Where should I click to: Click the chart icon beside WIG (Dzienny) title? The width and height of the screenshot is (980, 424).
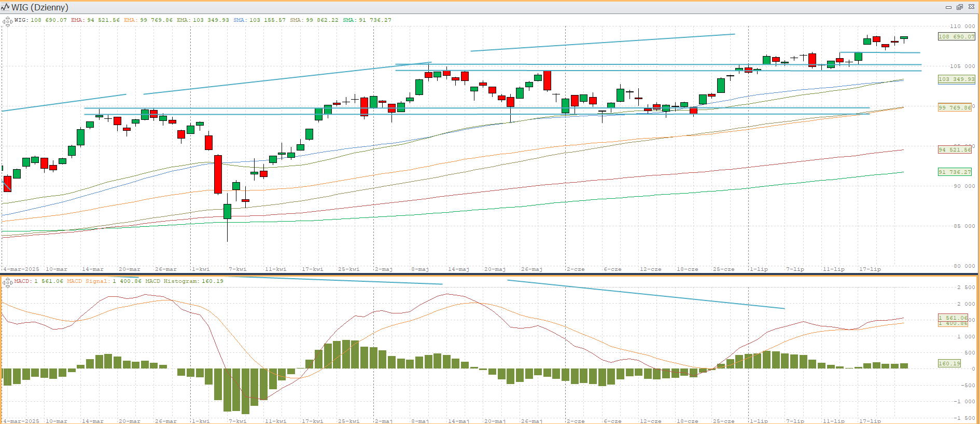pos(5,7)
